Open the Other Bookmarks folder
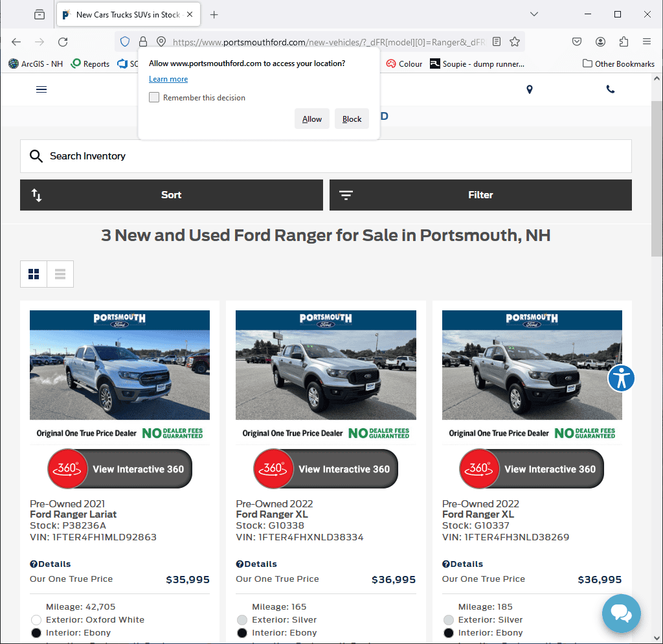This screenshot has height=644, width=663. 618,64
